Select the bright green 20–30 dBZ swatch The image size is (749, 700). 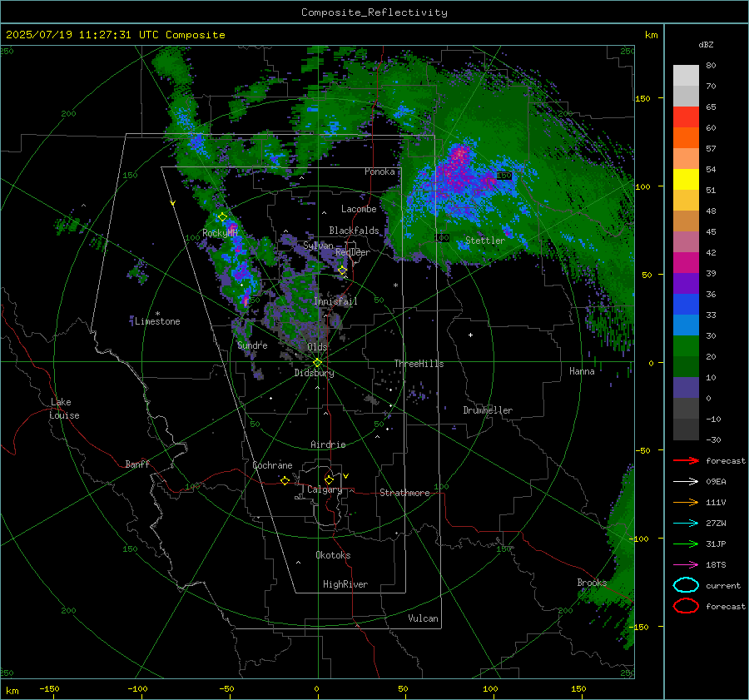click(x=686, y=345)
